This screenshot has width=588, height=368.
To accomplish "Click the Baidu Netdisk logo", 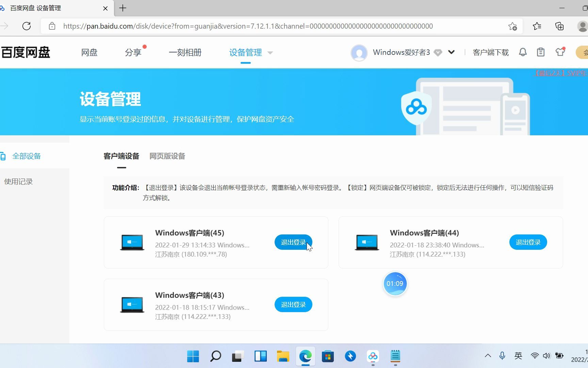I will pyautogui.click(x=26, y=52).
